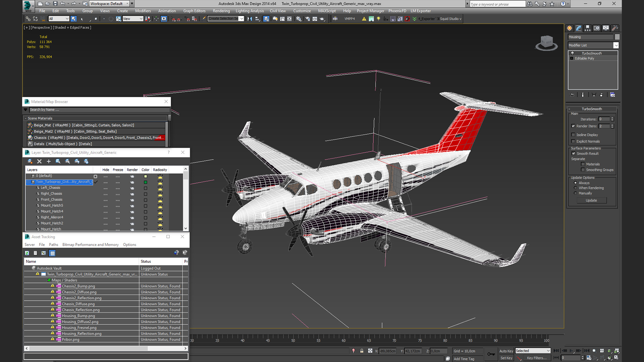Image resolution: width=644 pixels, height=362 pixels.
Task: Open Bitmap Performance and Memory menu
Action: [91, 245]
